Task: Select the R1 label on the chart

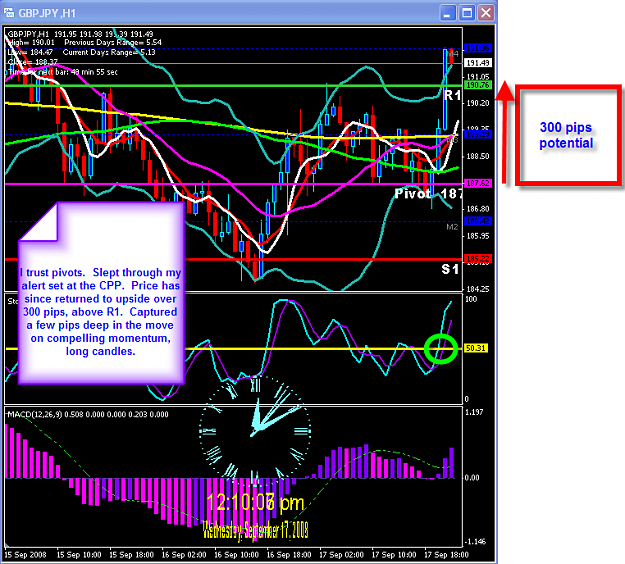Action: click(x=452, y=95)
